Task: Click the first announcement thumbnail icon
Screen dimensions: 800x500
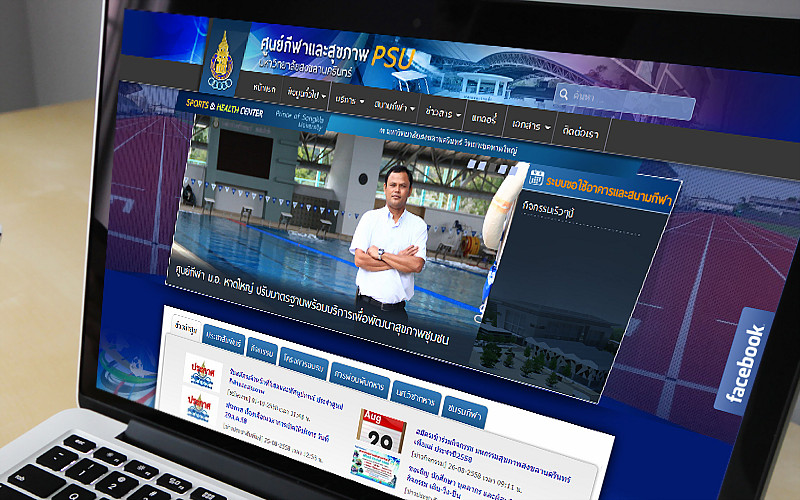Action: (201, 372)
